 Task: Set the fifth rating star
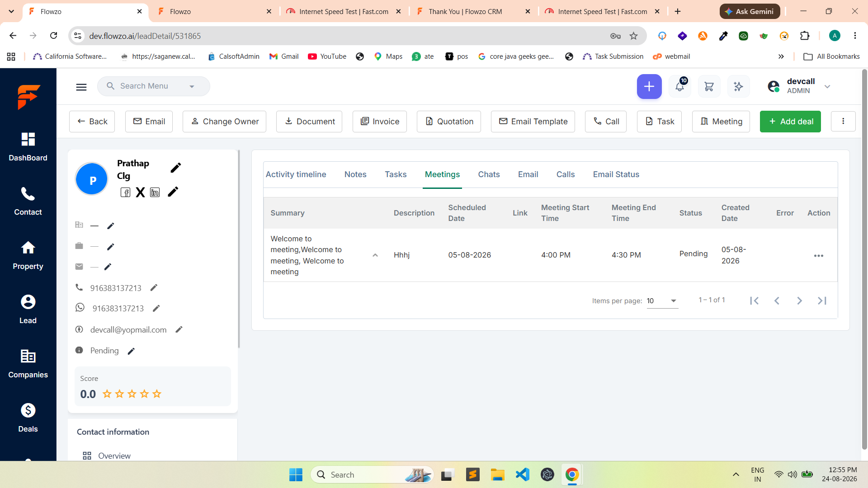point(157,394)
